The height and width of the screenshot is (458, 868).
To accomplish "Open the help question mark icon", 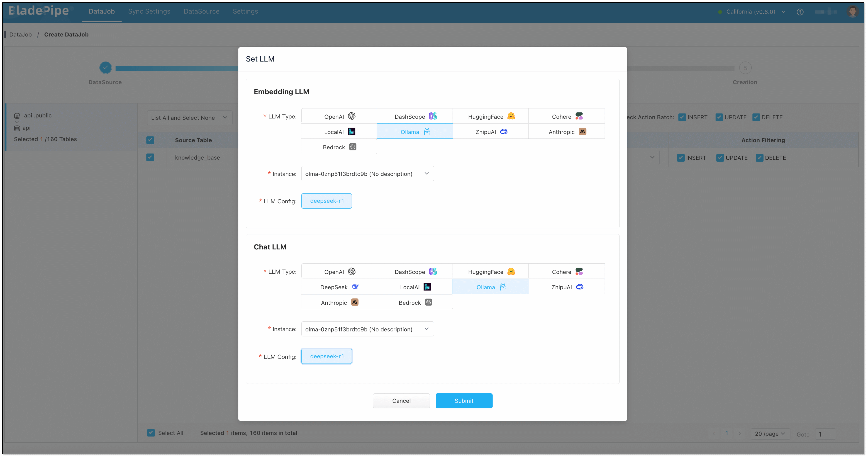I will 800,12.
